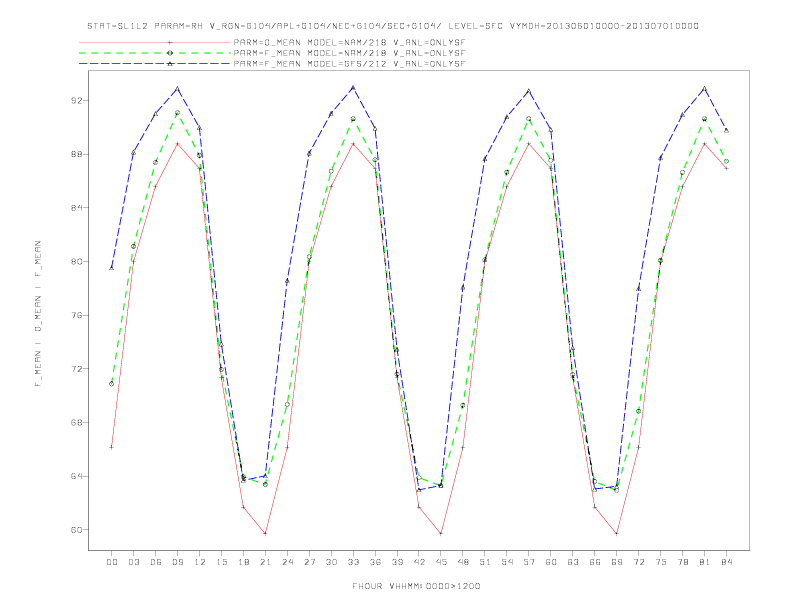Click x-axis tick label 27

tap(309, 562)
